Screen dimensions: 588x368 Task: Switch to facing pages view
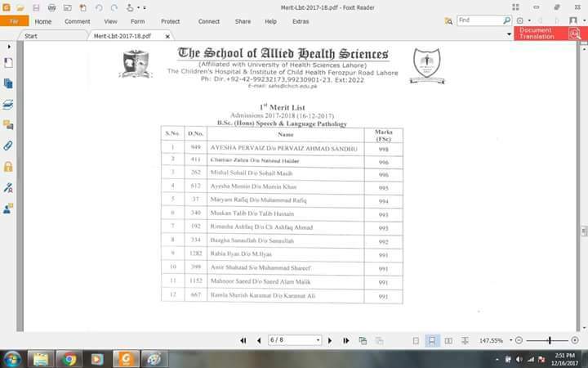point(448,340)
